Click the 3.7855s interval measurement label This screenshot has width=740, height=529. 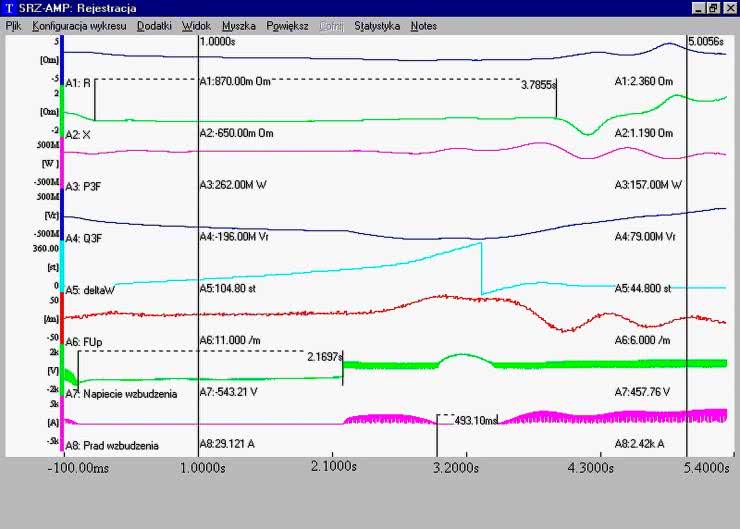(537, 86)
